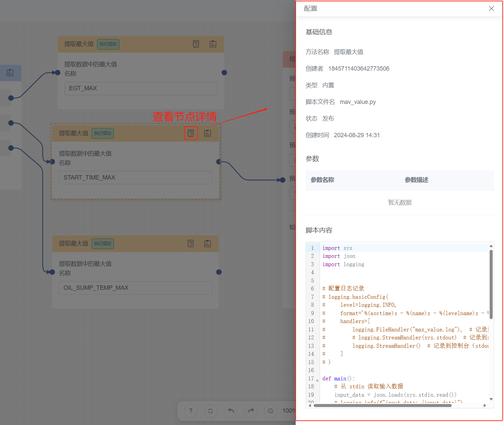The width and height of the screenshot is (504, 425).
Task: Click the 参数描述 column header
Action: pyautogui.click(x=416, y=180)
